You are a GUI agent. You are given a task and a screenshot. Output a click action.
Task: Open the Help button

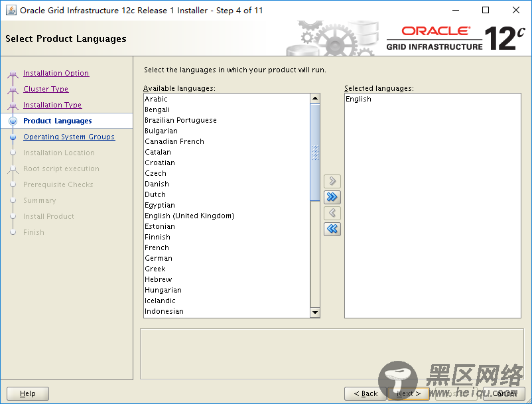28,393
